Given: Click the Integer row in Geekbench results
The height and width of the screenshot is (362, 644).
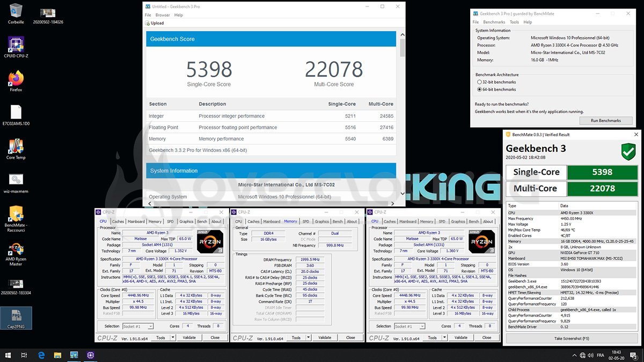Looking at the screenshot, I should [271, 116].
